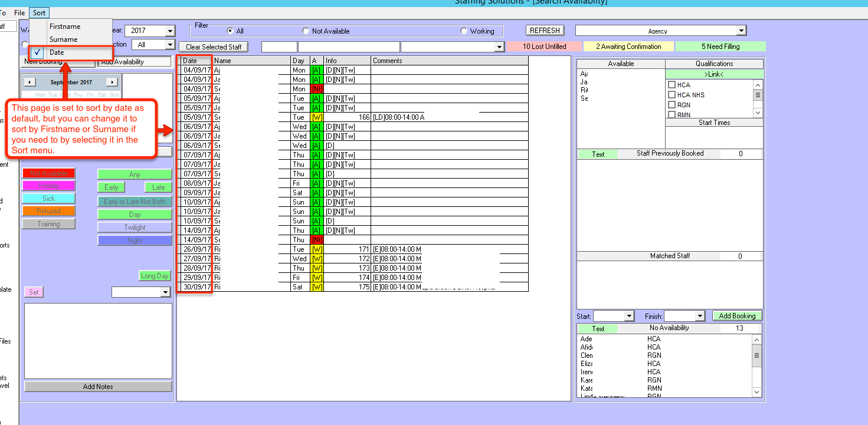This screenshot has width=868, height=425.
Task: Open the File menu
Action: click(x=19, y=13)
